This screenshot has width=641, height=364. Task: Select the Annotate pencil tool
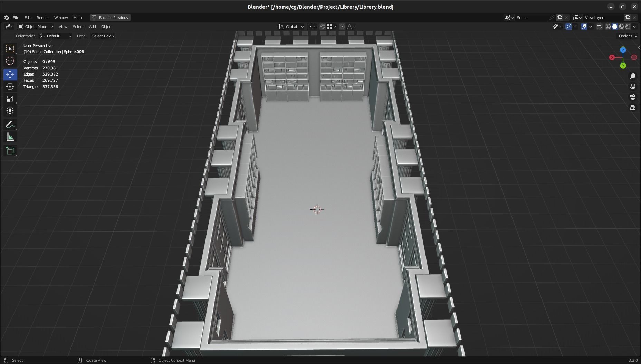coord(10,125)
